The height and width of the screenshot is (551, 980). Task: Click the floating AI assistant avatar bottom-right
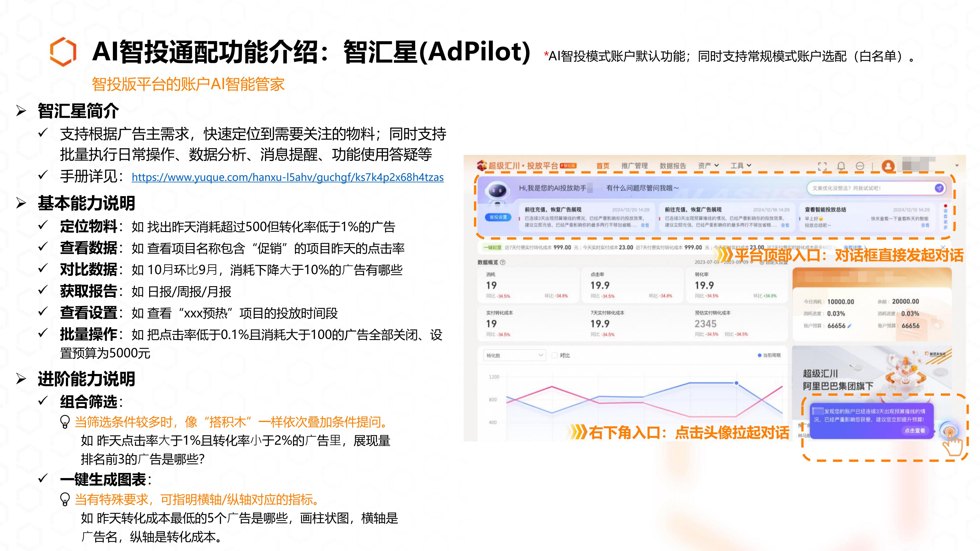(x=949, y=431)
